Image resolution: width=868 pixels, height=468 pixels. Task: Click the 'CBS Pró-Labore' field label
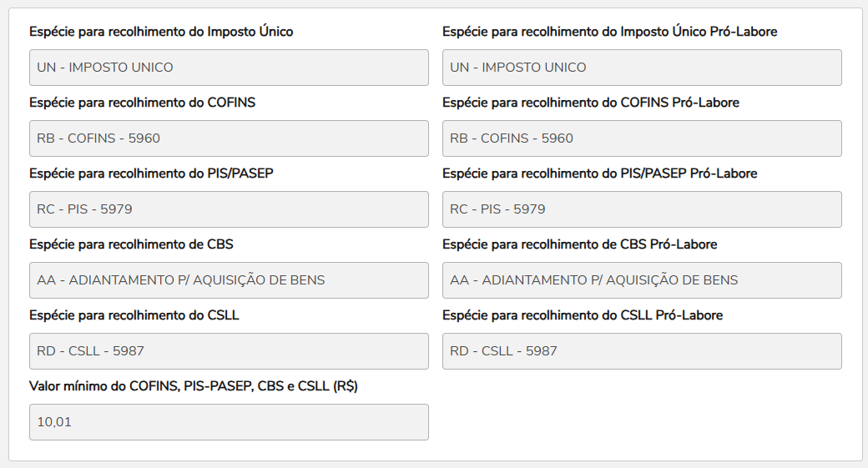[579, 244]
